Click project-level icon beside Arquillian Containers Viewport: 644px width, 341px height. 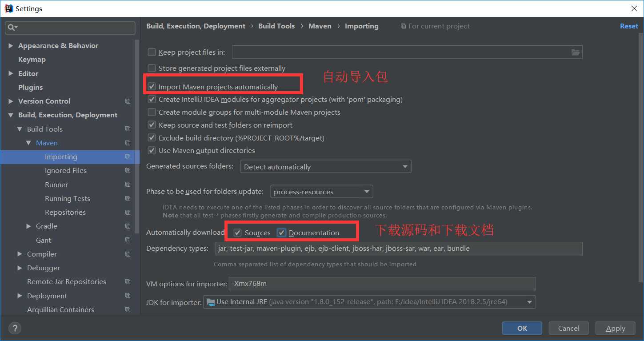128,310
